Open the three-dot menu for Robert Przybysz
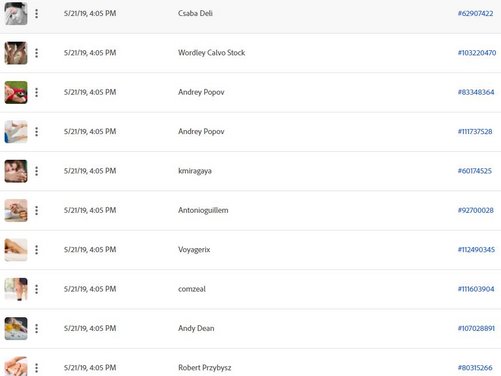This screenshot has height=376, width=501. [x=37, y=368]
